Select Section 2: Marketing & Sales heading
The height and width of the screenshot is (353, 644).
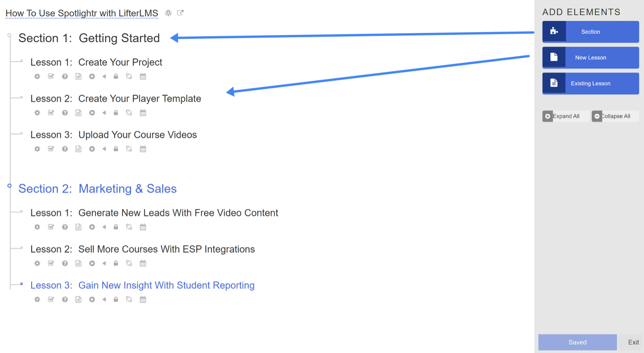tap(98, 189)
